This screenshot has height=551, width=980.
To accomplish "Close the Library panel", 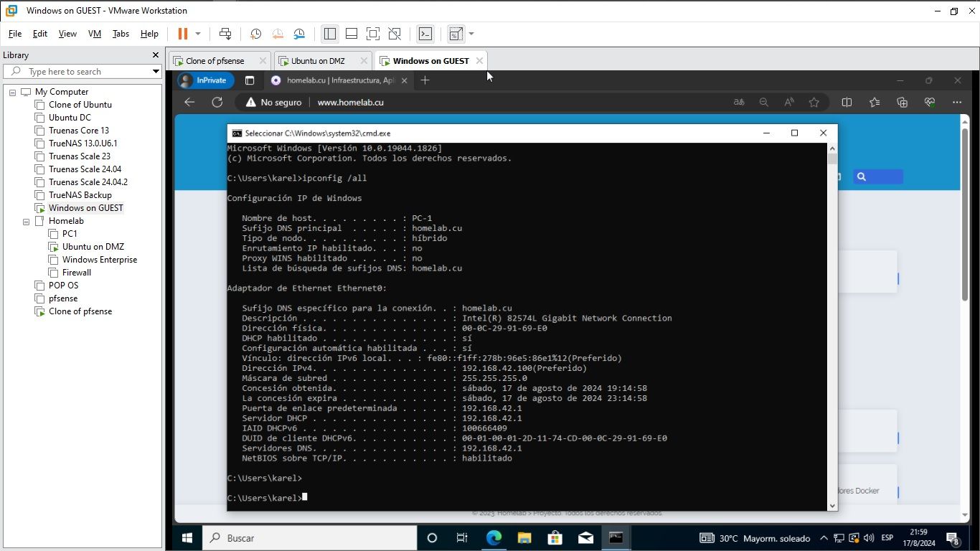I will (x=155, y=55).
